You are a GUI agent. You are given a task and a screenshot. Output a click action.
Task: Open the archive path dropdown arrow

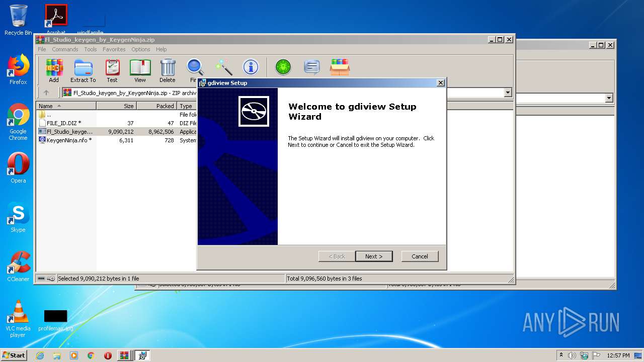click(x=508, y=93)
